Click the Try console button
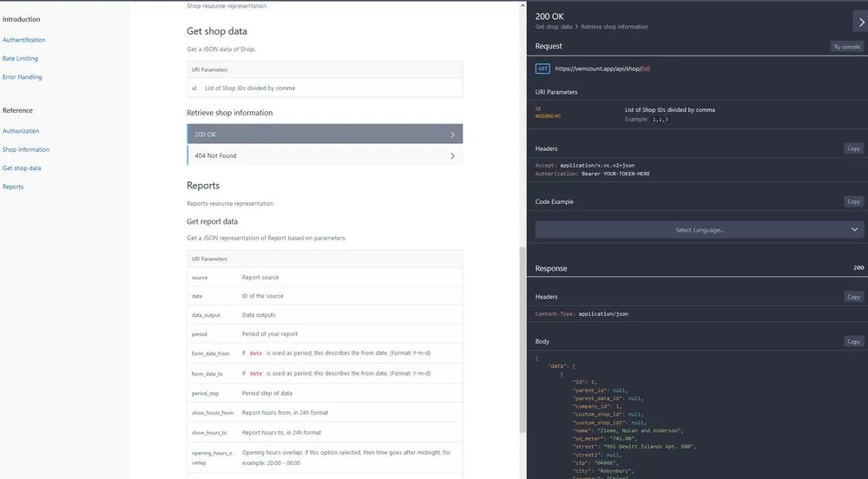This screenshot has width=868, height=479. tap(846, 47)
